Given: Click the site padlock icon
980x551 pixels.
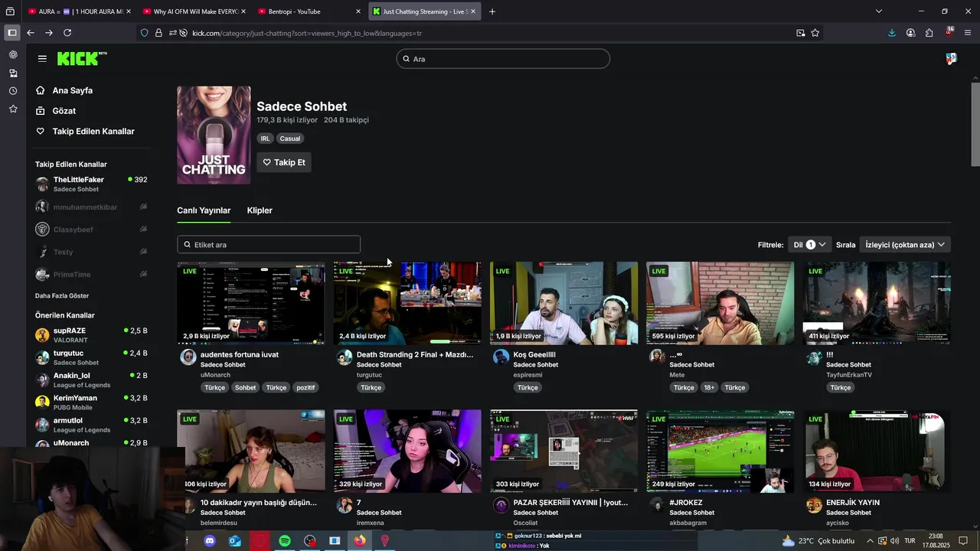Looking at the screenshot, I should pyautogui.click(x=158, y=33).
